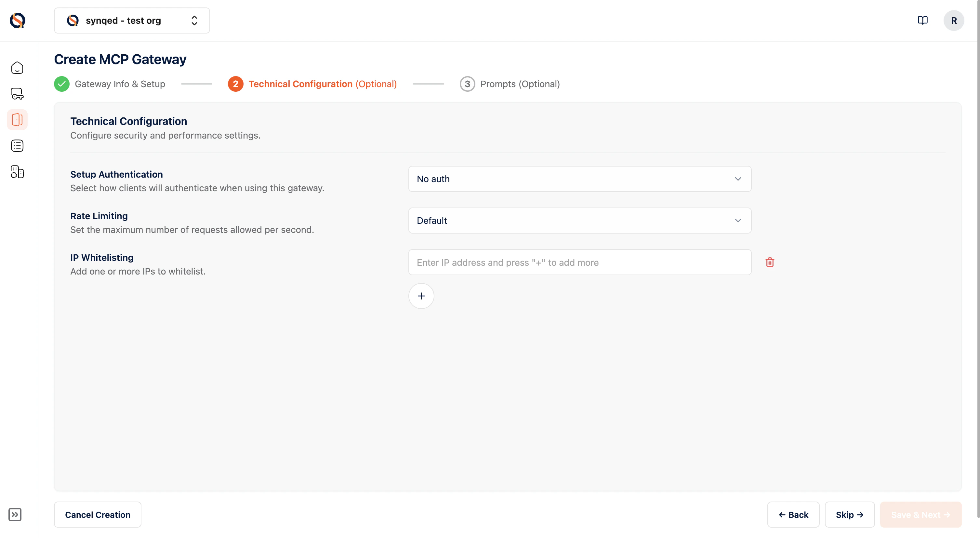Click the Cancel Creation button
The width and height of the screenshot is (980, 538).
[98, 514]
